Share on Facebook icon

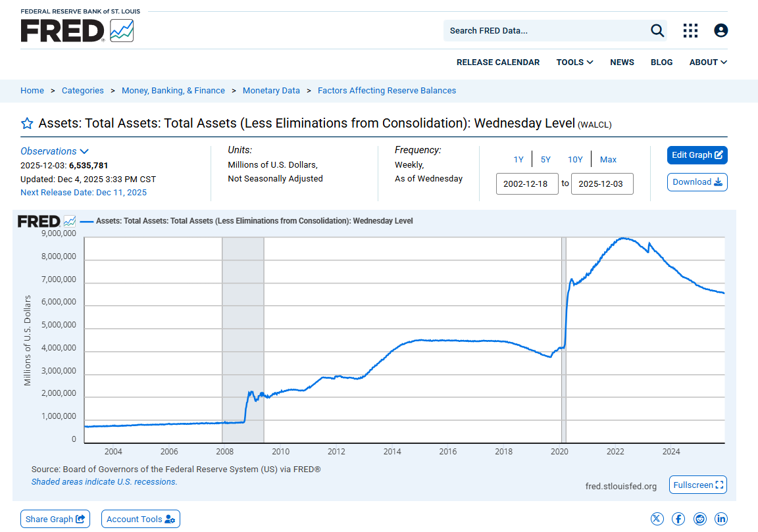(678, 519)
